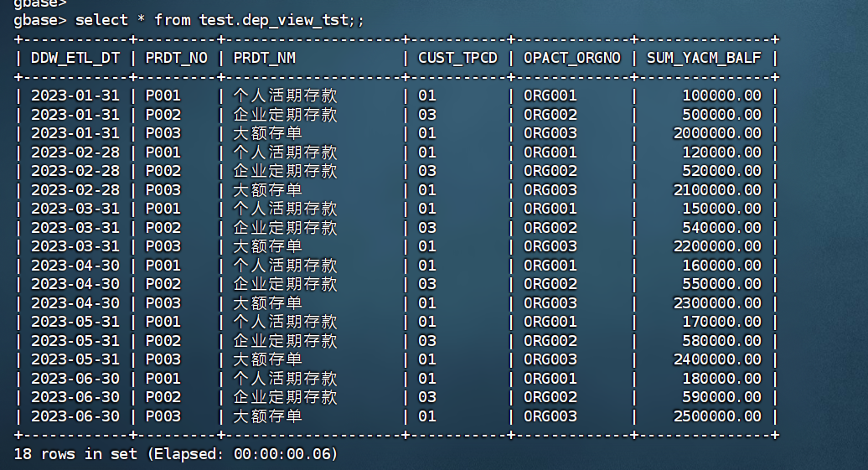Select the balance cell showing 580000.00

point(721,341)
